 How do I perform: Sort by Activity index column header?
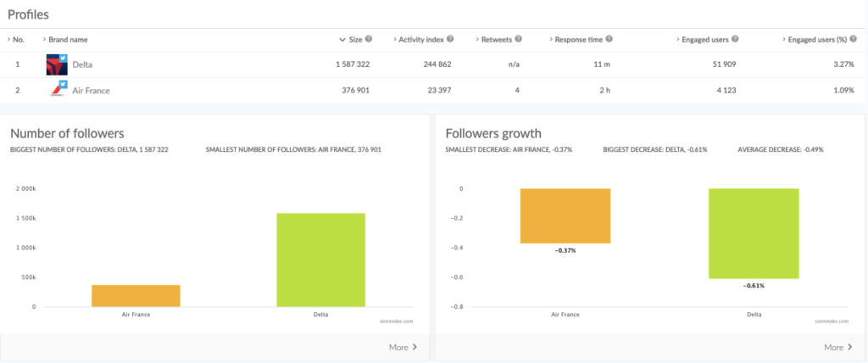pyautogui.click(x=421, y=39)
